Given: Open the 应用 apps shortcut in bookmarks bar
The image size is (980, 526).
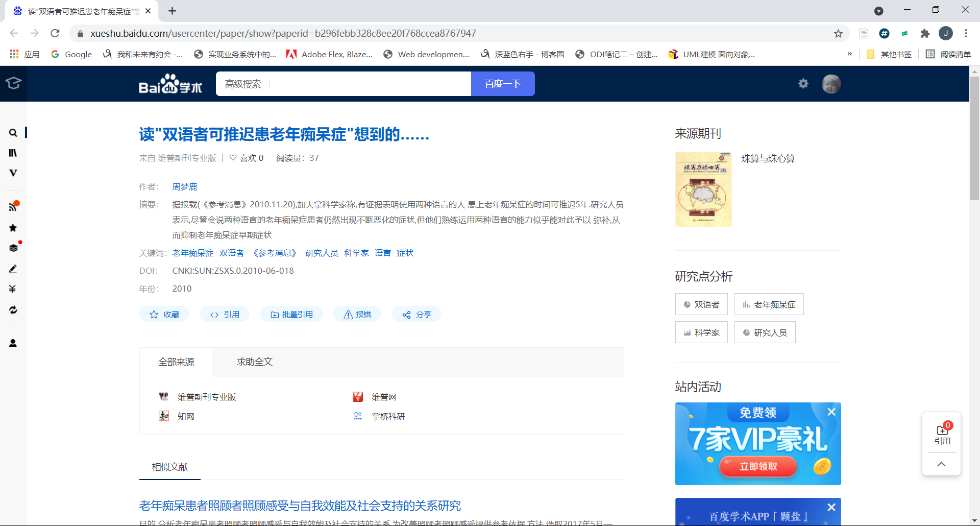Looking at the screenshot, I should pos(24,54).
